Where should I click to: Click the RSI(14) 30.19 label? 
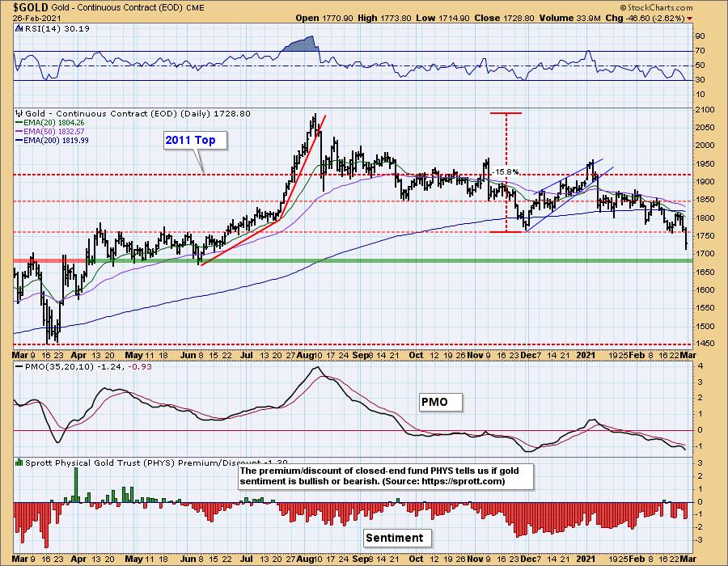pyautogui.click(x=57, y=28)
